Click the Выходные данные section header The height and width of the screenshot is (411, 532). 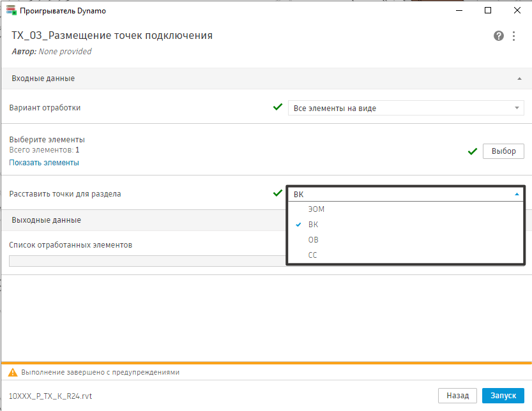click(46, 220)
